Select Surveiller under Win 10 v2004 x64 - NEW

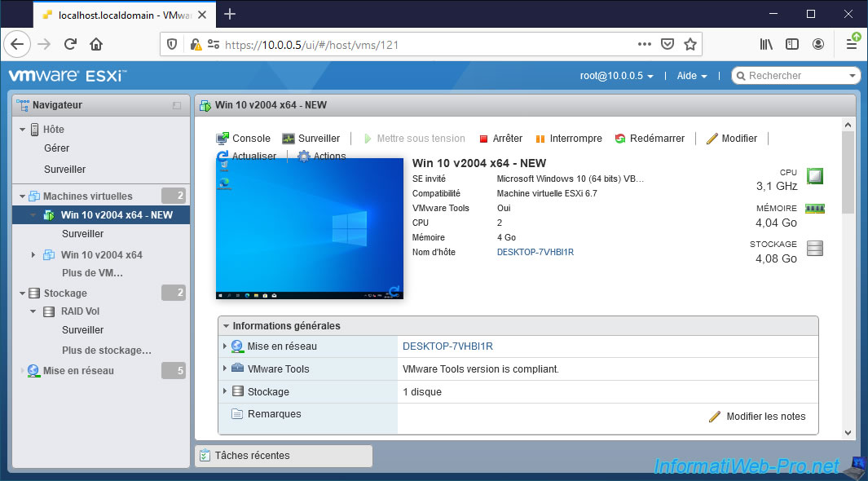[x=82, y=234]
